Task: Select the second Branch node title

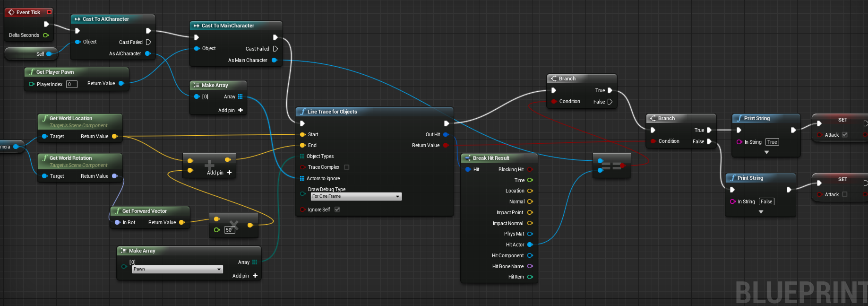Action: (x=666, y=118)
